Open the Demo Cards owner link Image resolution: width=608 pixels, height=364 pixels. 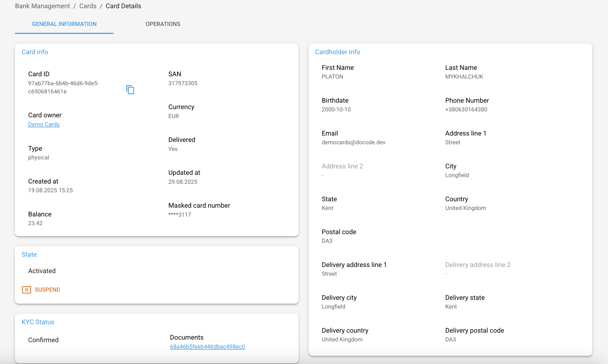pos(44,124)
